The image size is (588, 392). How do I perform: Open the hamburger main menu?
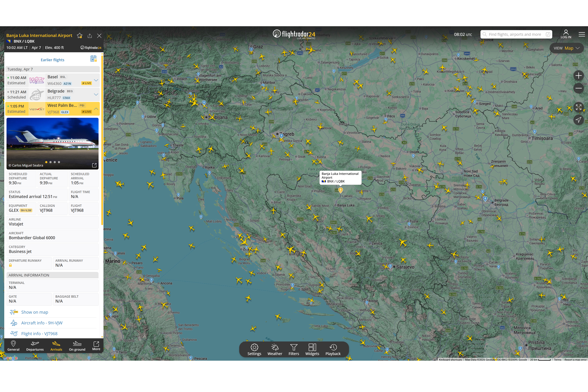click(x=582, y=34)
